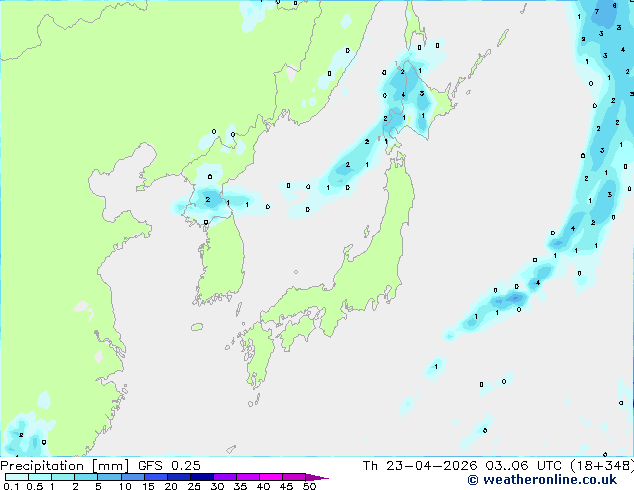Click the '4' value over western Hokkaido
Viewport: 634px width, 490px height.
pos(403,95)
